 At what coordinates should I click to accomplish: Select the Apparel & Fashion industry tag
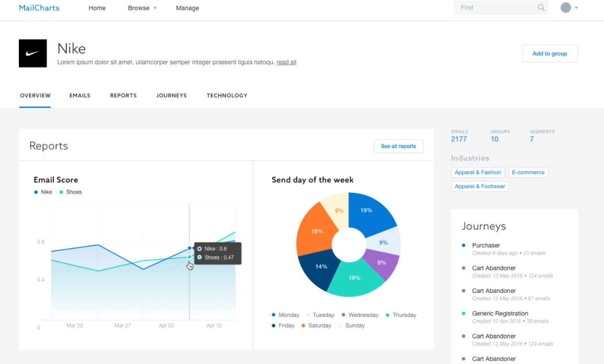[x=478, y=173]
